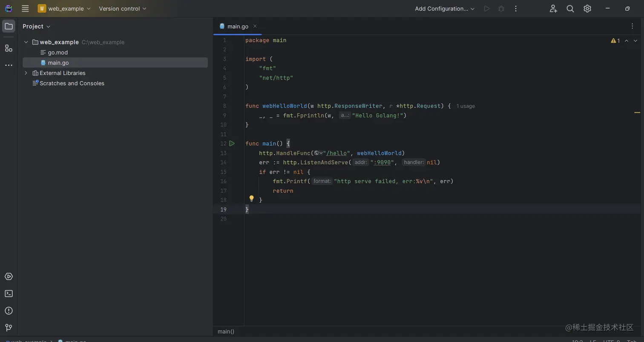Click gutter line number 14
Image resolution: width=644 pixels, height=342 pixels.
pos(223,162)
